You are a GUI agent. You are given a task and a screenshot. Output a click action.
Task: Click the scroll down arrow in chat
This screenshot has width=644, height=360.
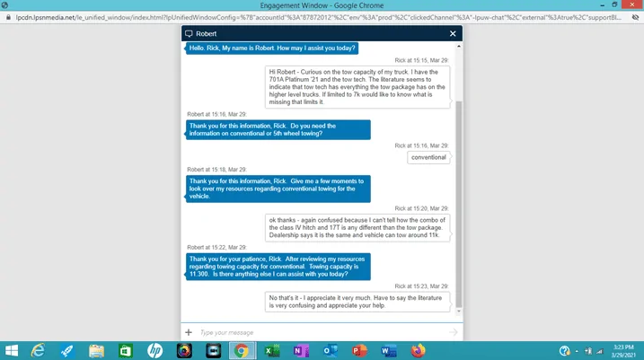tap(460, 315)
